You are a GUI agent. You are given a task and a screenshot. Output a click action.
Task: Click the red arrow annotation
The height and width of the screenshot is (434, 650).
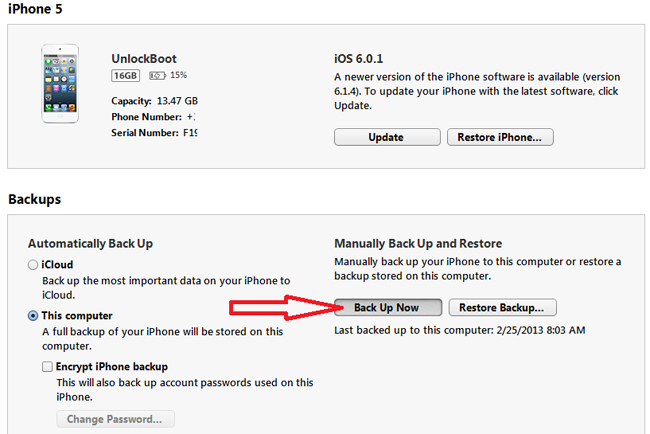pyautogui.click(x=286, y=308)
